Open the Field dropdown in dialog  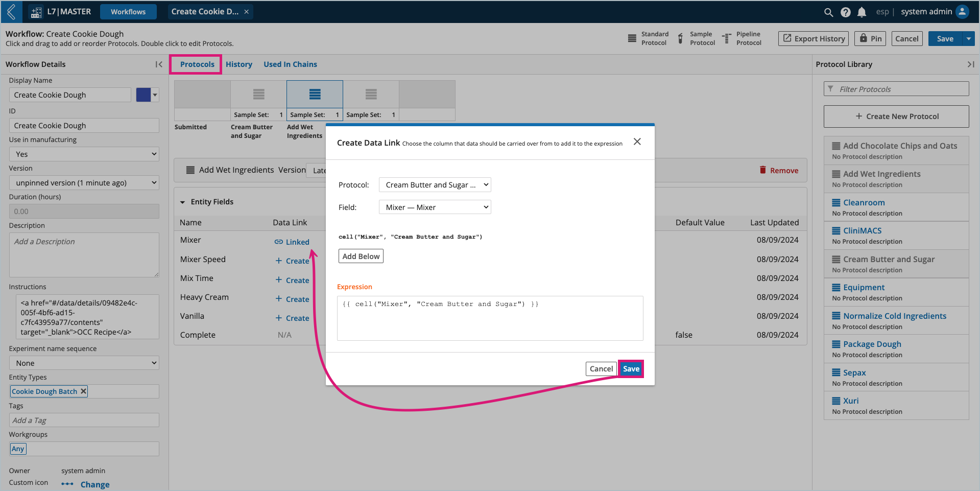coord(435,207)
